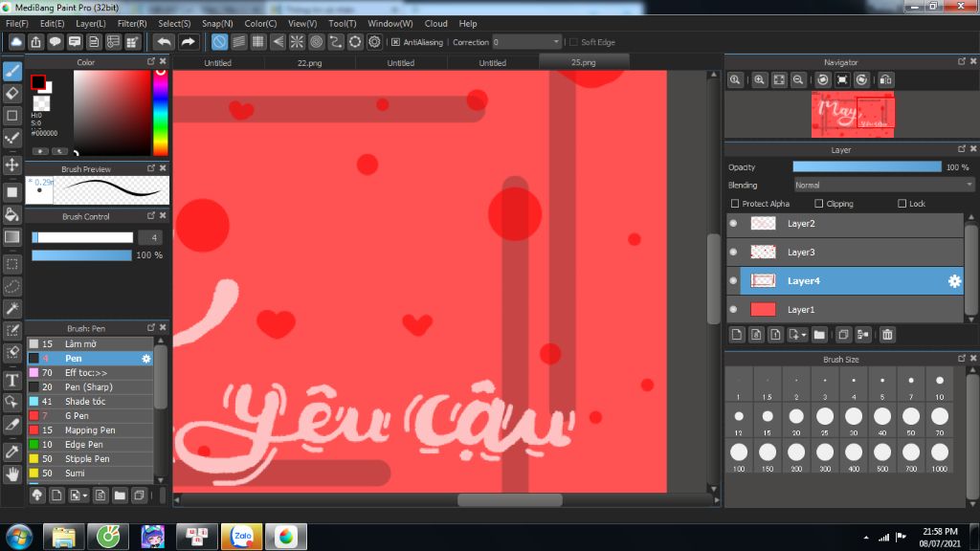Hide Layer1 visibility dot
The width and height of the screenshot is (980, 551).
point(734,309)
